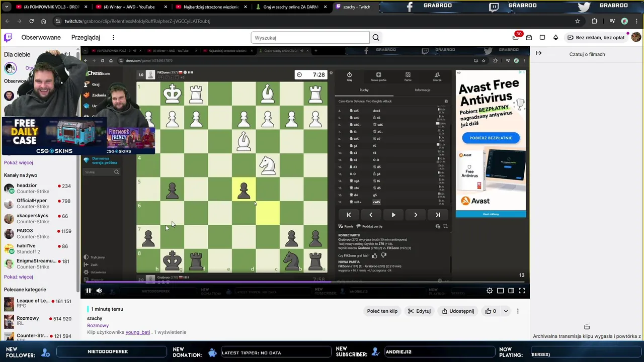The width and height of the screenshot is (644, 362).
Task: Open player settings gear
Action: point(490,291)
